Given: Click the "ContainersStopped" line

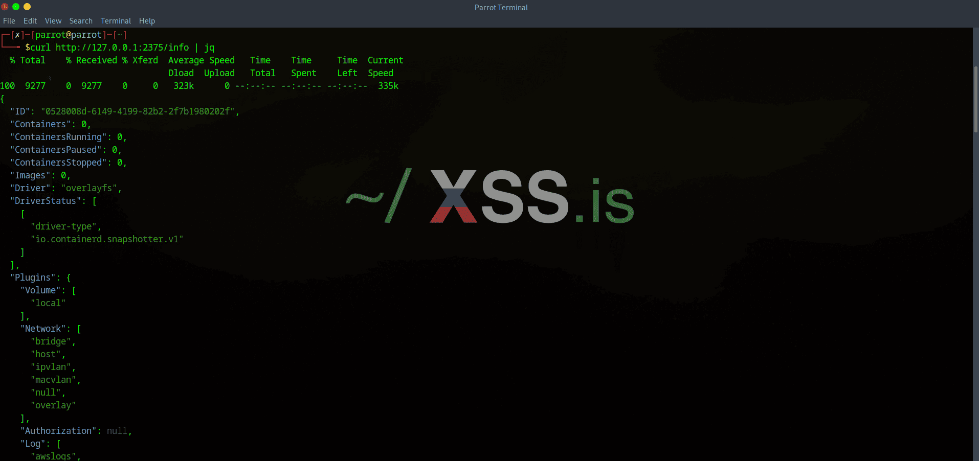Looking at the screenshot, I should 69,163.
